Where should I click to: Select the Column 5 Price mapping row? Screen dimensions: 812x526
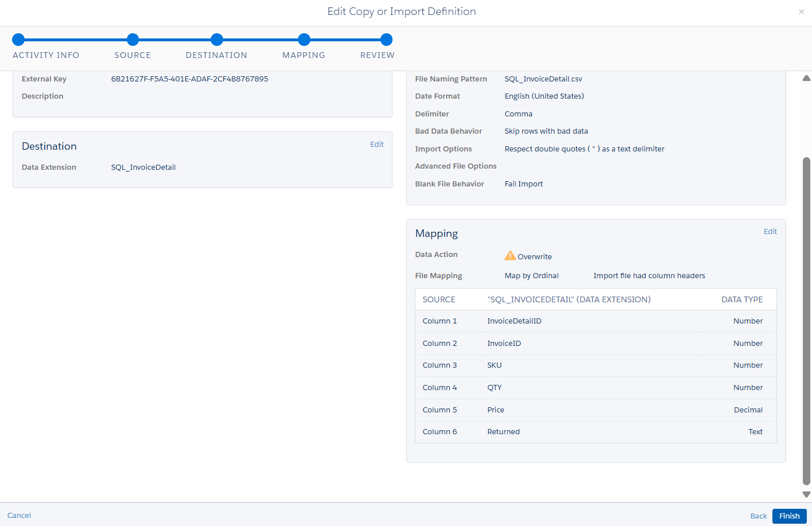coord(596,410)
